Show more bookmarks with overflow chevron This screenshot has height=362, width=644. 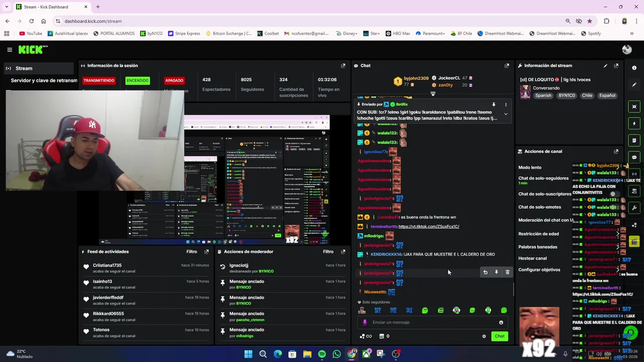631,34
